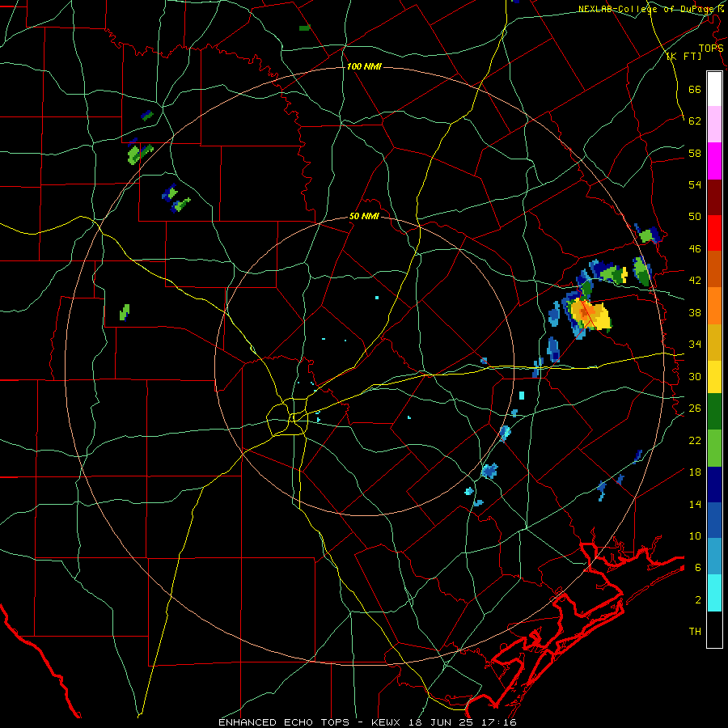Click the '6' legend value
The width and height of the screenshot is (728, 728).
point(698,568)
